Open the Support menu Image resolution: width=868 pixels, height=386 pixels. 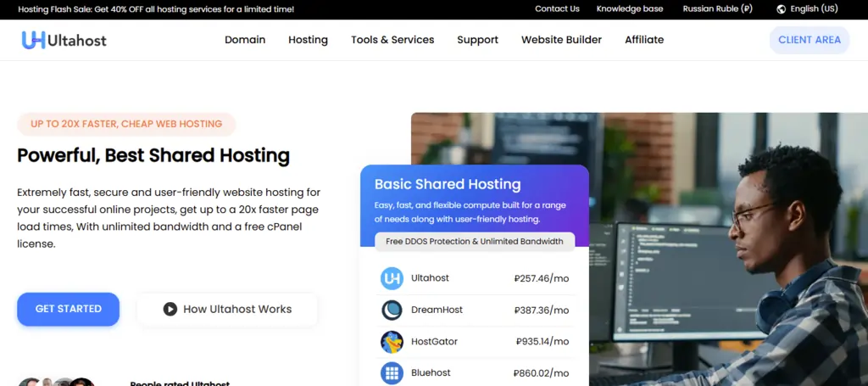478,40
